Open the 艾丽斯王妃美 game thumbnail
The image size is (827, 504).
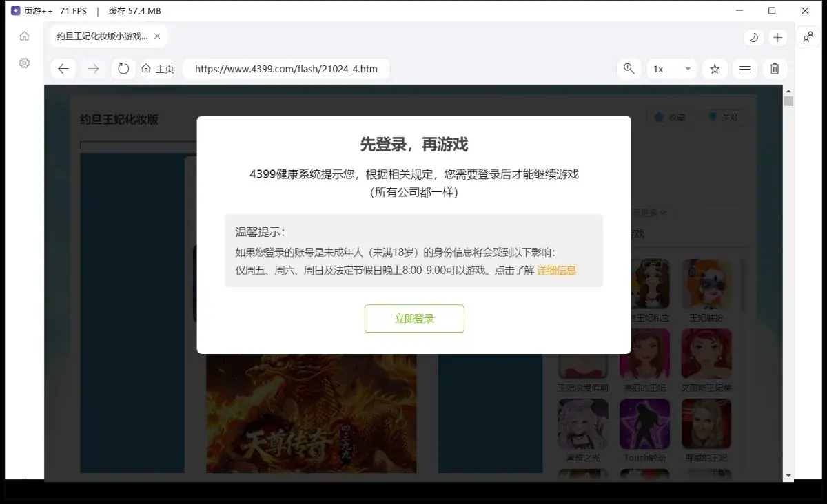click(706, 354)
